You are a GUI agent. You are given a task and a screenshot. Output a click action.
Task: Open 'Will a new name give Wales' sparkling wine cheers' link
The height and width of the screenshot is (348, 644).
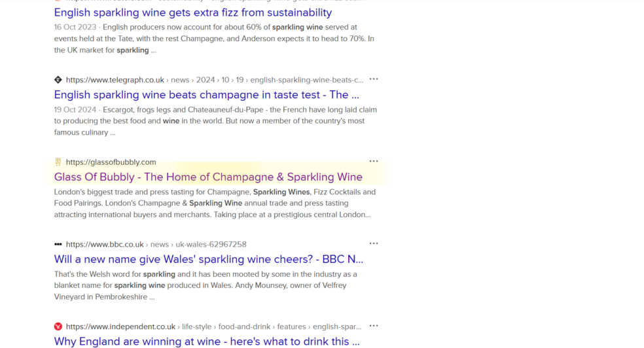[208, 259]
